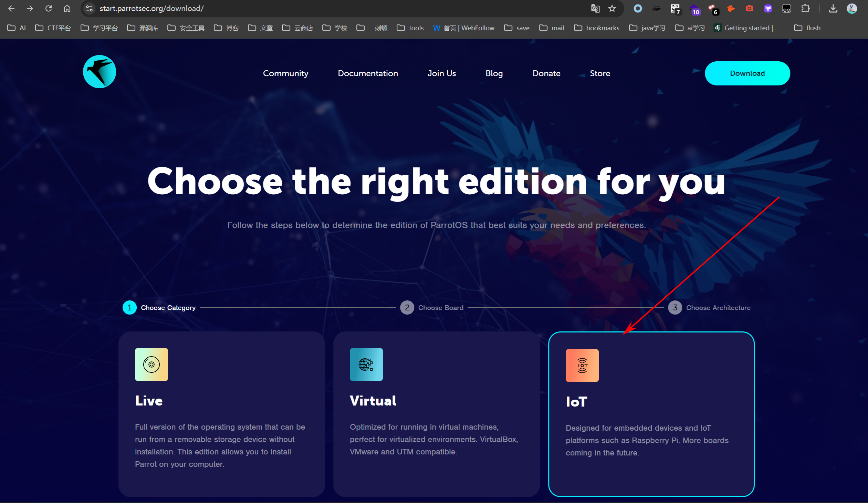Go to browser home page
The height and width of the screenshot is (503, 868).
(x=67, y=9)
